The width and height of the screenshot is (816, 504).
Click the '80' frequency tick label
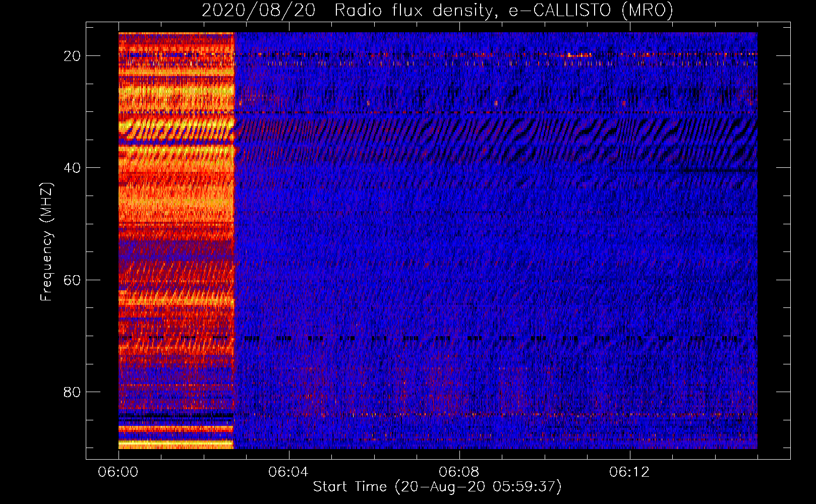click(72, 392)
